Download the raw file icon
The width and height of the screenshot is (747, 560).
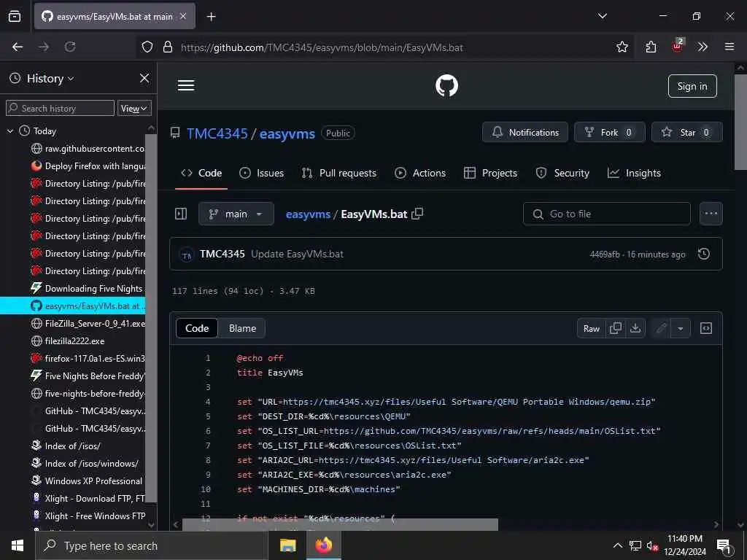coord(635,329)
